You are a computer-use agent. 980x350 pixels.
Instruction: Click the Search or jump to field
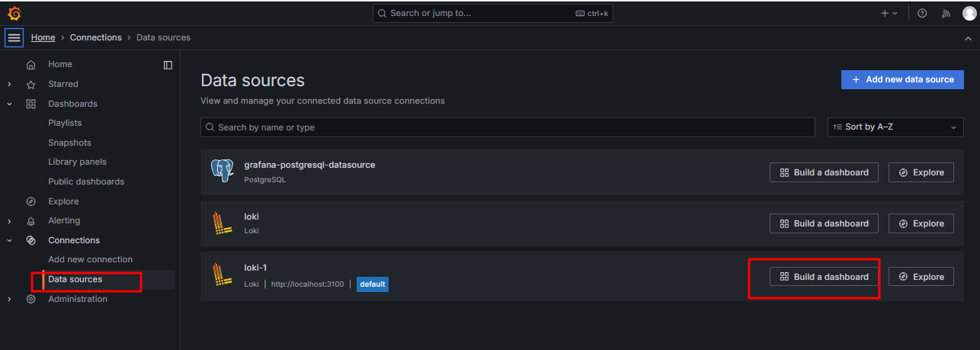pos(492,13)
